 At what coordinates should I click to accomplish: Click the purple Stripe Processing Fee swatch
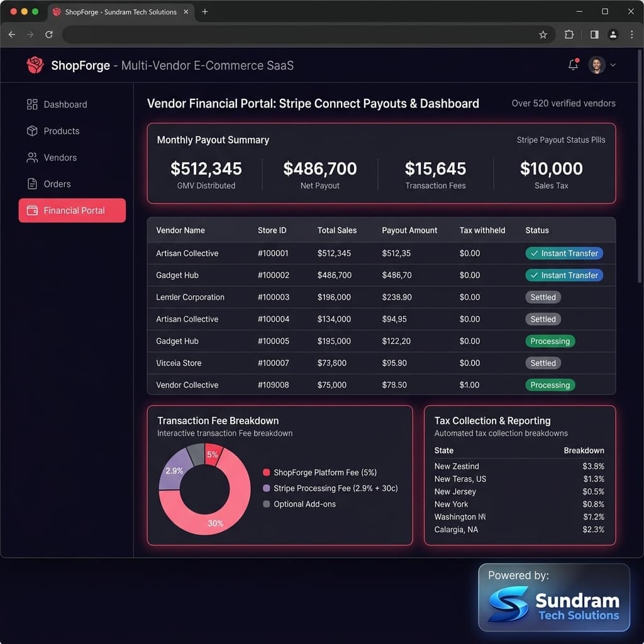[266, 488]
